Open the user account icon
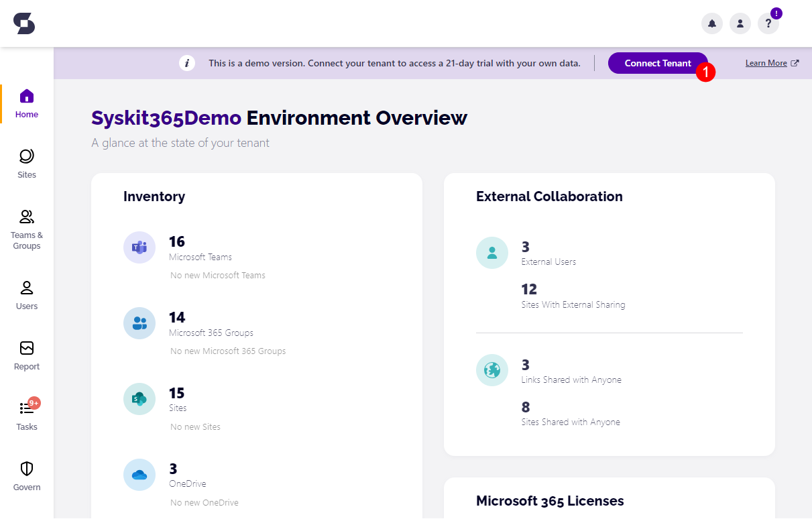 click(x=740, y=23)
